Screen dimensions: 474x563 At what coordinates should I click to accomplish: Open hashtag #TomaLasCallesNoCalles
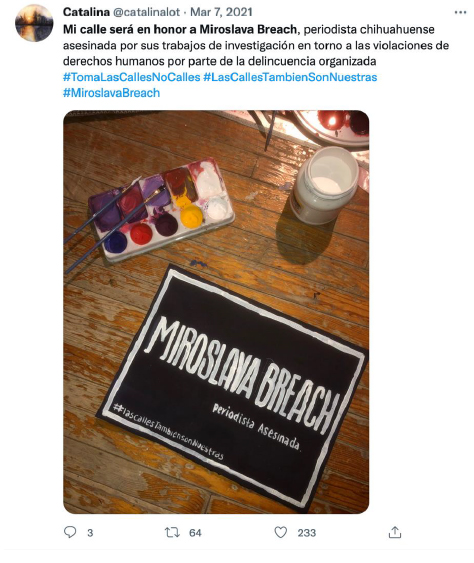pos(131,77)
